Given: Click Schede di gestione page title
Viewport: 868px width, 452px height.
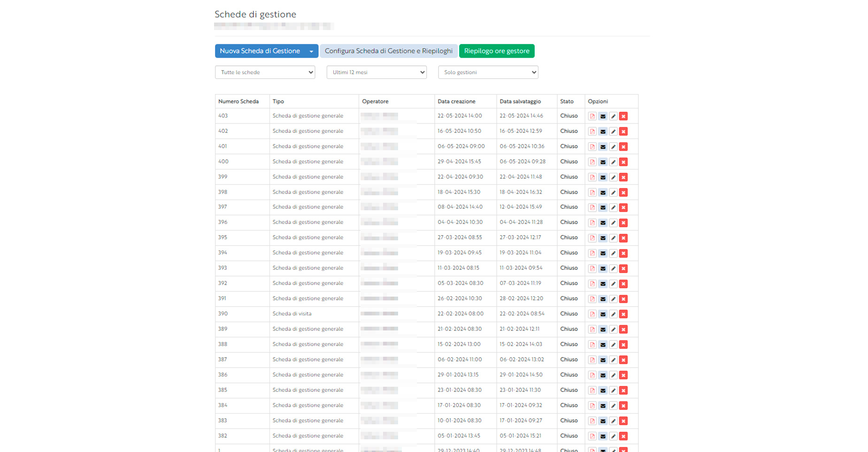Looking at the screenshot, I should [x=255, y=15].
